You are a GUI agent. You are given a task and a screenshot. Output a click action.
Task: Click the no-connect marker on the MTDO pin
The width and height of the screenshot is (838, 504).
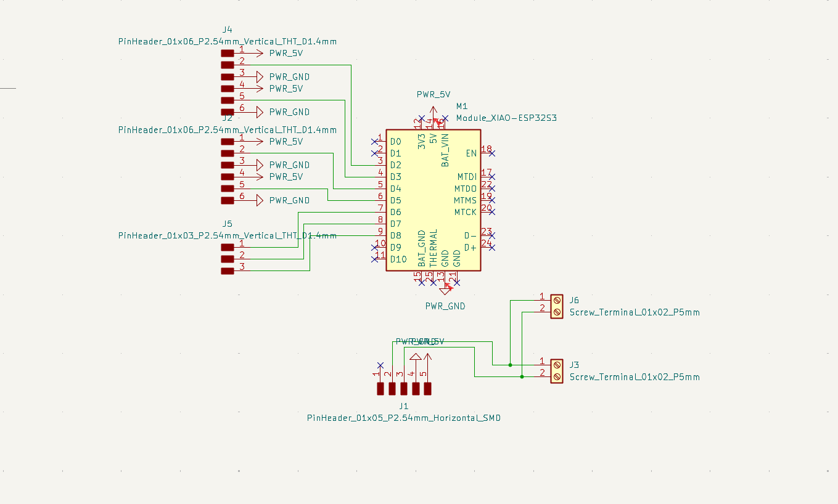tap(492, 189)
